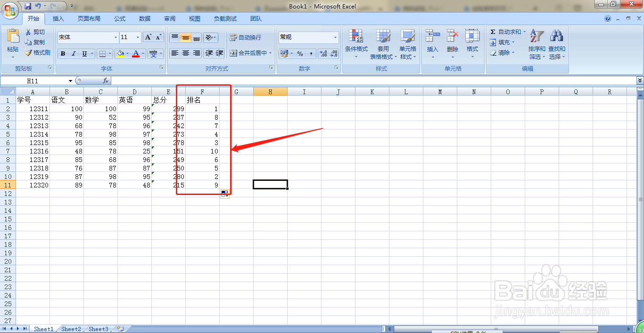Open Conditional Formatting (条件格式)
644x333 pixels.
(x=356, y=44)
